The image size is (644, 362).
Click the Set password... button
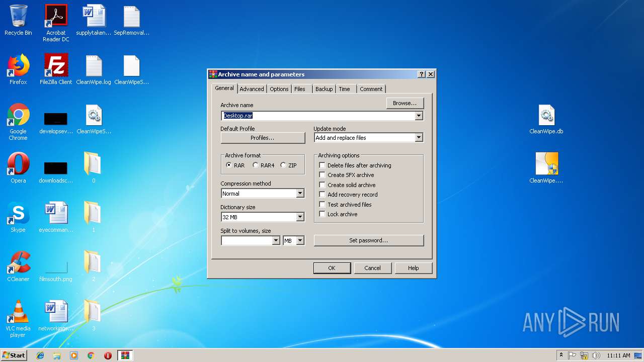[369, 240]
